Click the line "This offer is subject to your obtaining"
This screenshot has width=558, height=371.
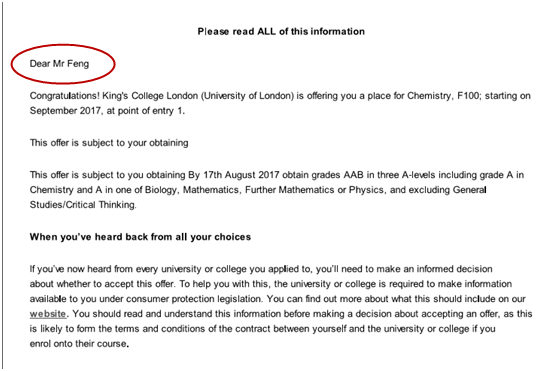coord(109,143)
